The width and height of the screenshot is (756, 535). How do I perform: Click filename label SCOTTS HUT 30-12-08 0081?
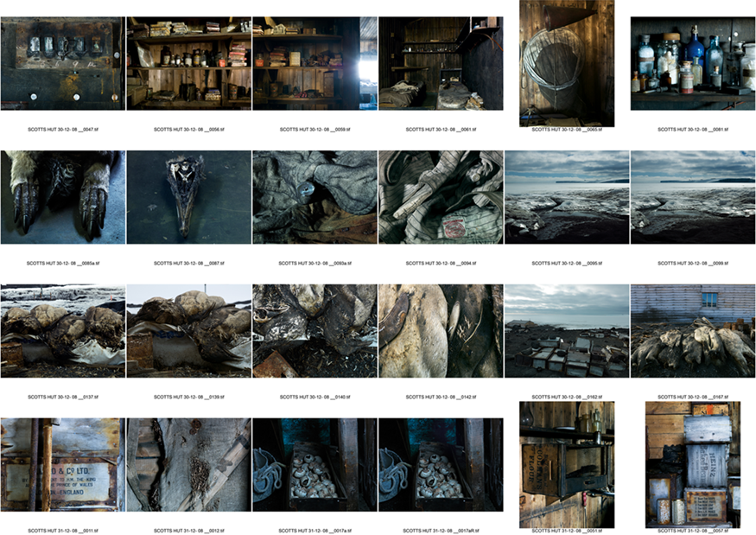[693, 130]
